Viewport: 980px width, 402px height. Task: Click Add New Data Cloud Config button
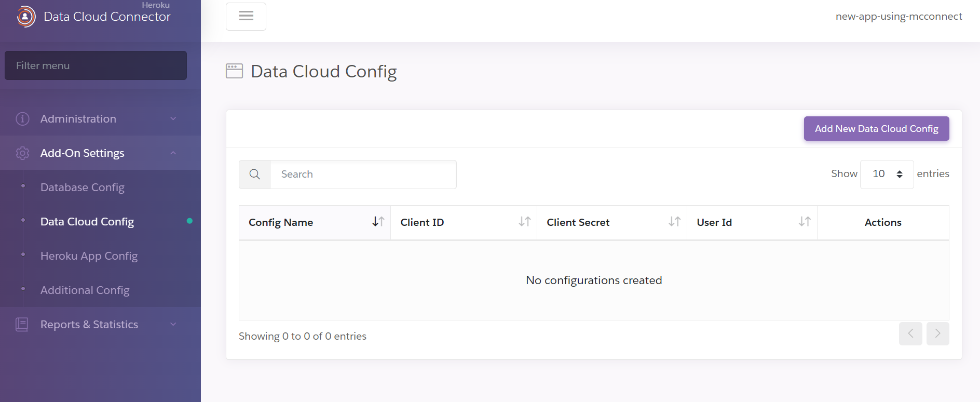(x=876, y=129)
